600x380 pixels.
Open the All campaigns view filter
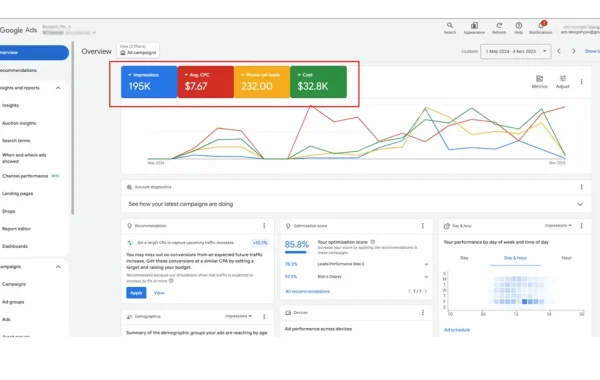(138, 50)
